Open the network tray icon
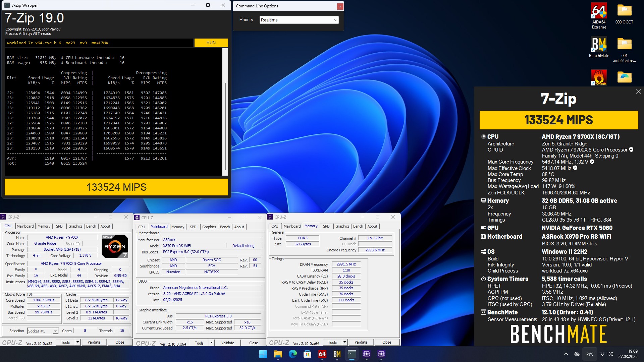The image size is (644, 362). [602, 354]
